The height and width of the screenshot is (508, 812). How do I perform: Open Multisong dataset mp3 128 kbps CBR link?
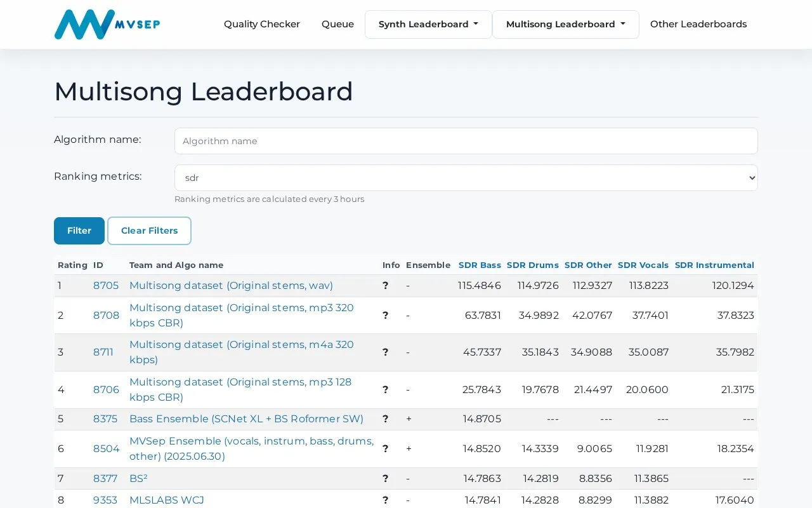coord(240,389)
